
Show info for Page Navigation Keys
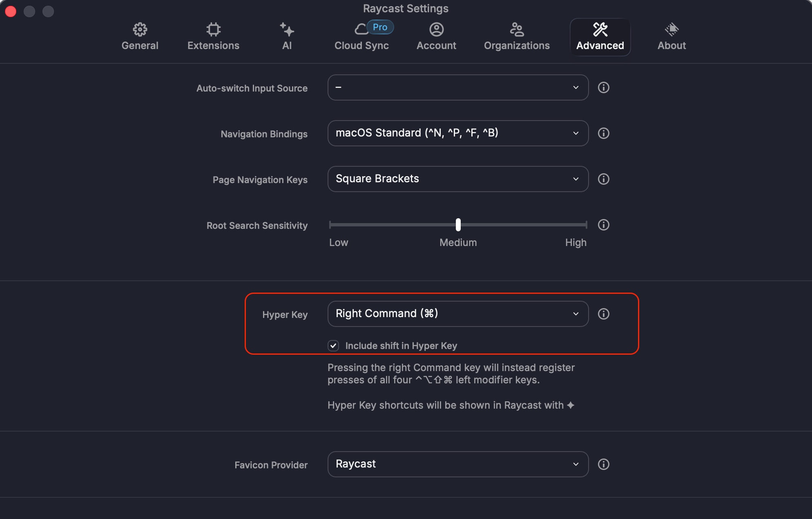603,179
